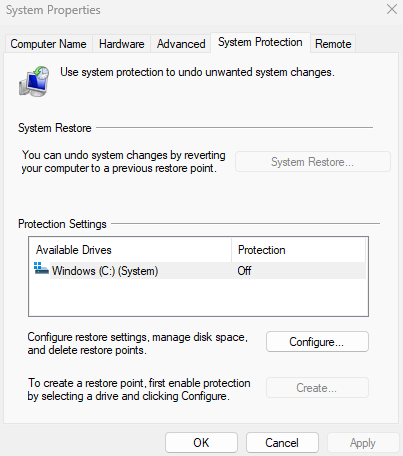
Task: Click the system protection computer icon
Action: point(34,81)
